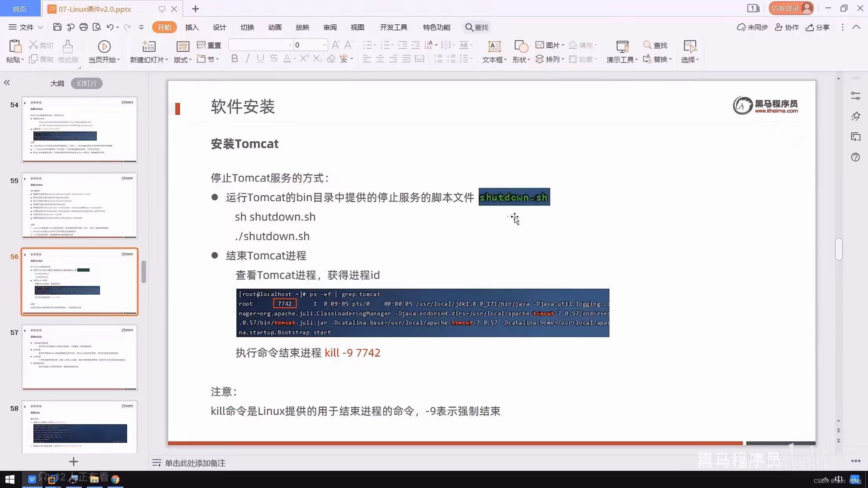Switch to the Animation tab
Image resolution: width=868 pixels, height=488 pixels.
point(275,27)
